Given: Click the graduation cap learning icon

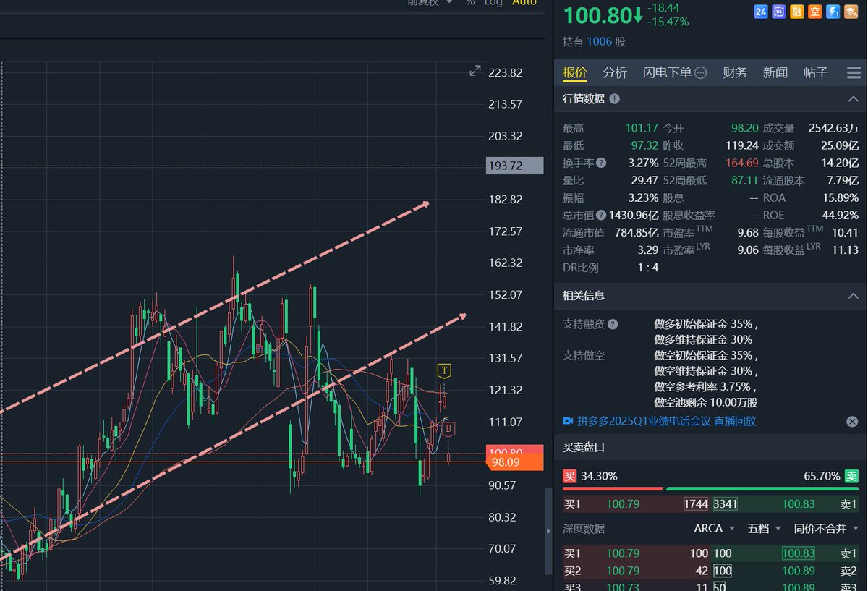Looking at the screenshot, I should click(x=851, y=12).
